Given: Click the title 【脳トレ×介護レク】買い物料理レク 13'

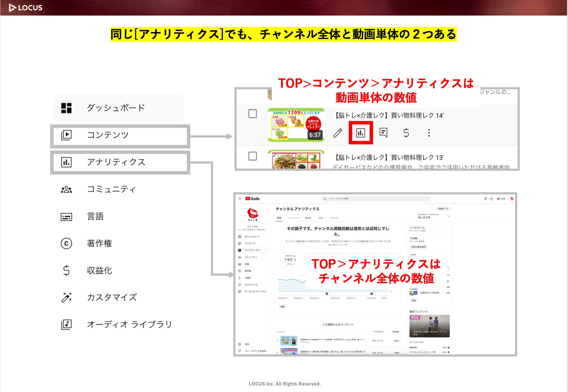Looking at the screenshot, I should [388, 157].
